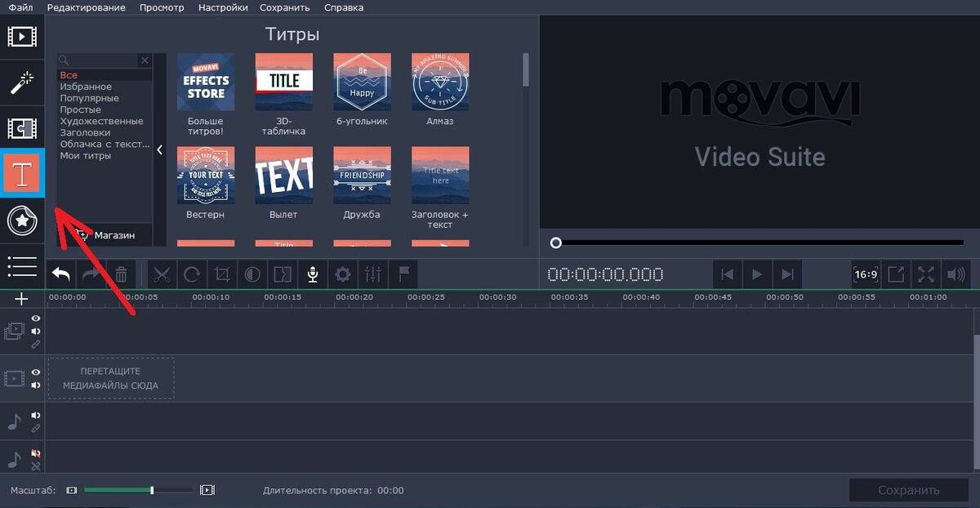Screen dimensions: 980x508
Task: Focus the titles search field
Action: 99,60
